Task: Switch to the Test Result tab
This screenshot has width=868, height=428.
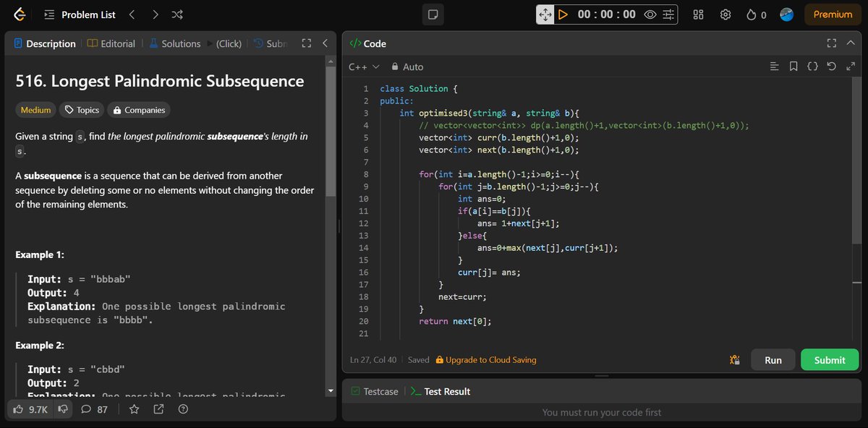Action: pyautogui.click(x=440, y=391)
